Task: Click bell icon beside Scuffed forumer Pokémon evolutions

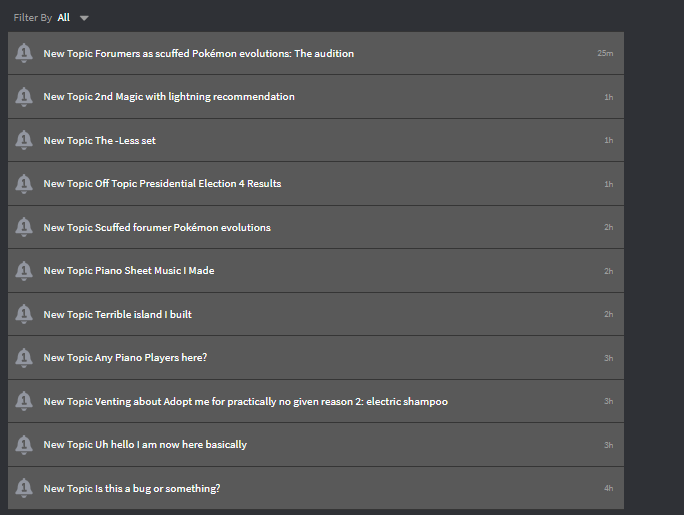Action: (x=24, y=227)
